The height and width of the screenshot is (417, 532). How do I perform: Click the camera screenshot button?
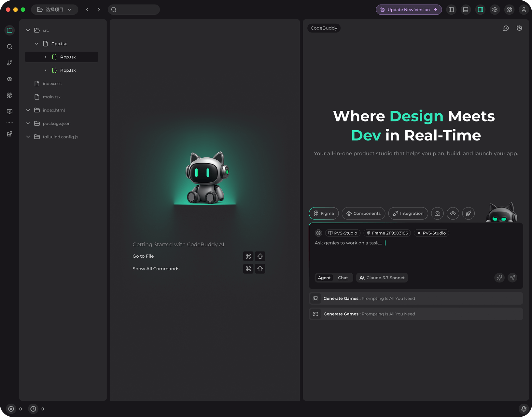437,213
